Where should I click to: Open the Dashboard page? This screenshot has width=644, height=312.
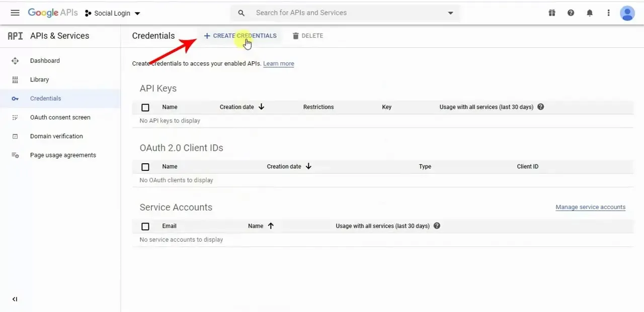point(45,61)
